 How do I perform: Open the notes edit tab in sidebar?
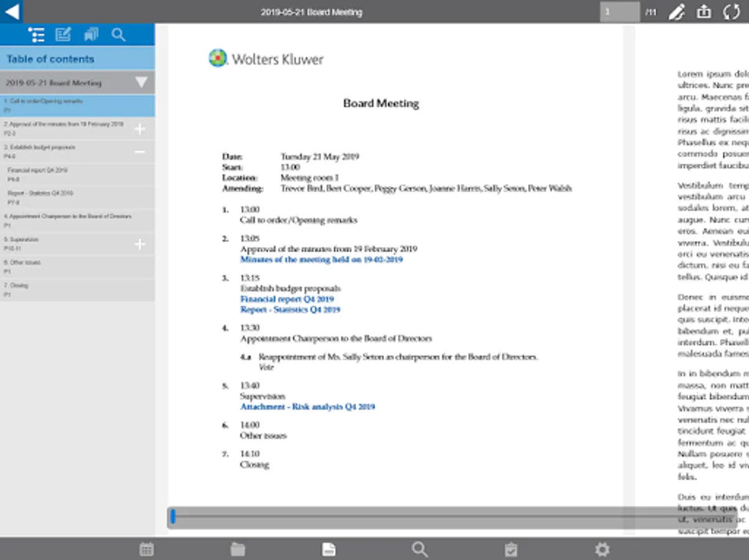tap(63, 35)
